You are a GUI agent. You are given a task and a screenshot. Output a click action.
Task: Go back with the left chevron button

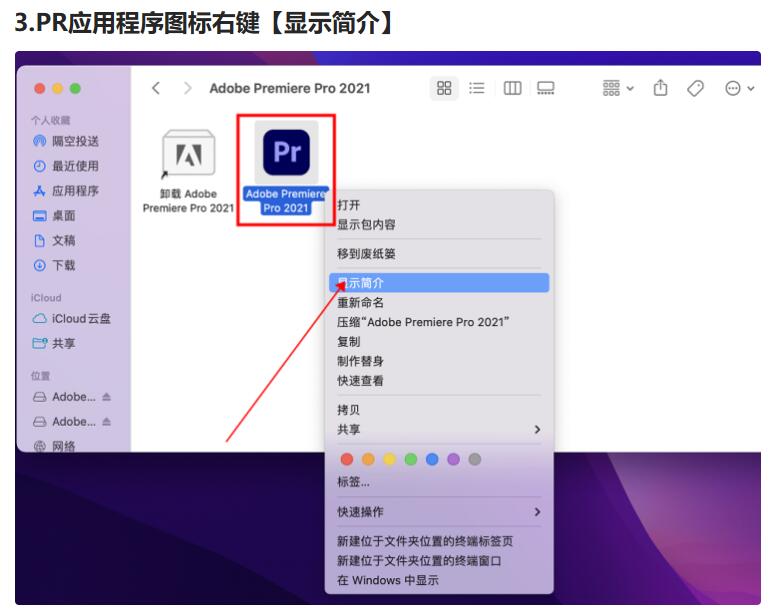(x=156, y=88)
